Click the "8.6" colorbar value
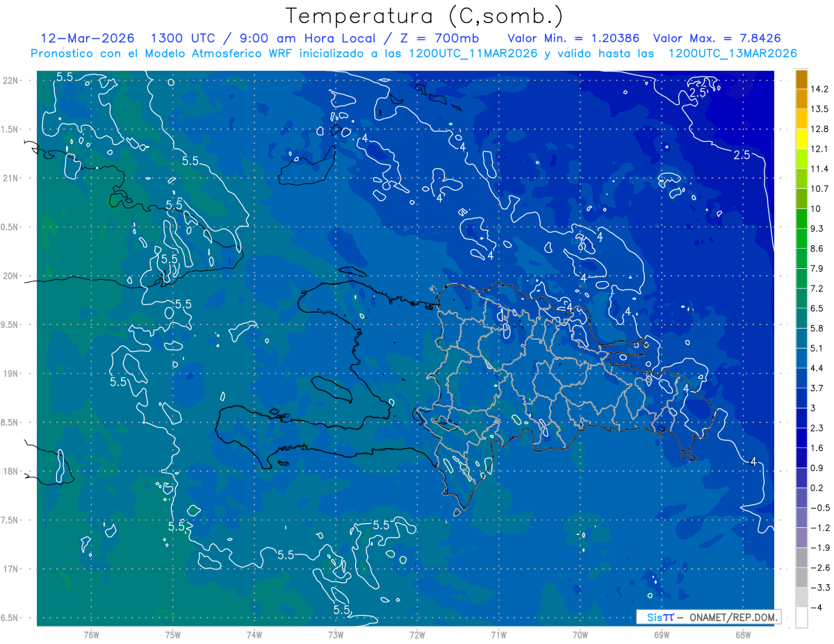The height and width of the screenshot is (644, 834). coord(817,249)
